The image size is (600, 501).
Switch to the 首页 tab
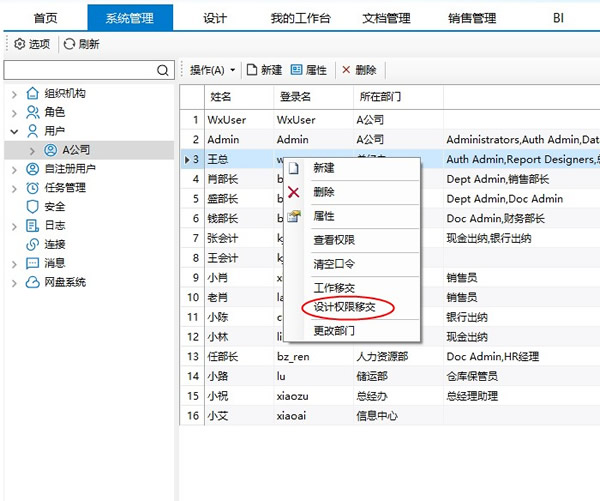44,18
